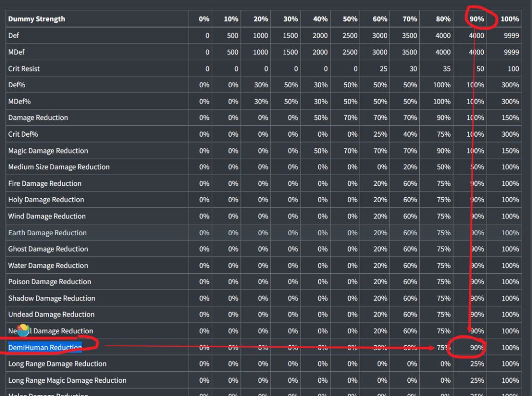532x396 pixels.
Task: Select the 20% value in the Medium Size row
Action: coord(410,167)
